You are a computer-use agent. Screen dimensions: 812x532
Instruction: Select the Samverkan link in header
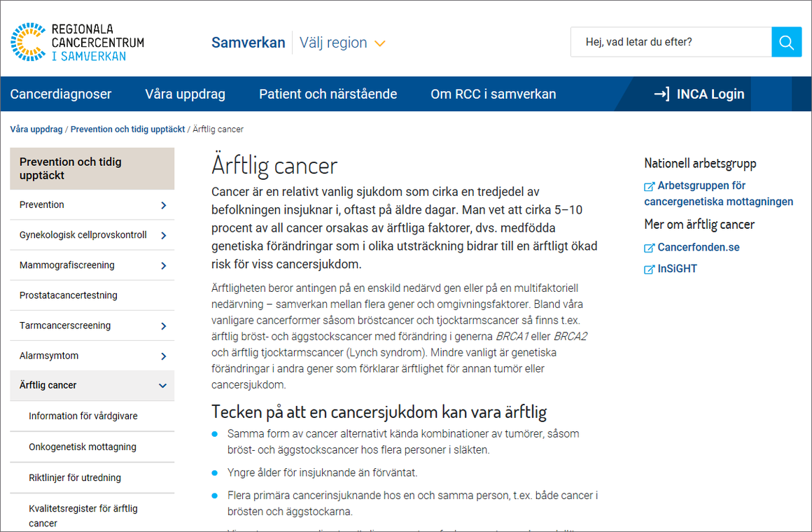point(248,43)
